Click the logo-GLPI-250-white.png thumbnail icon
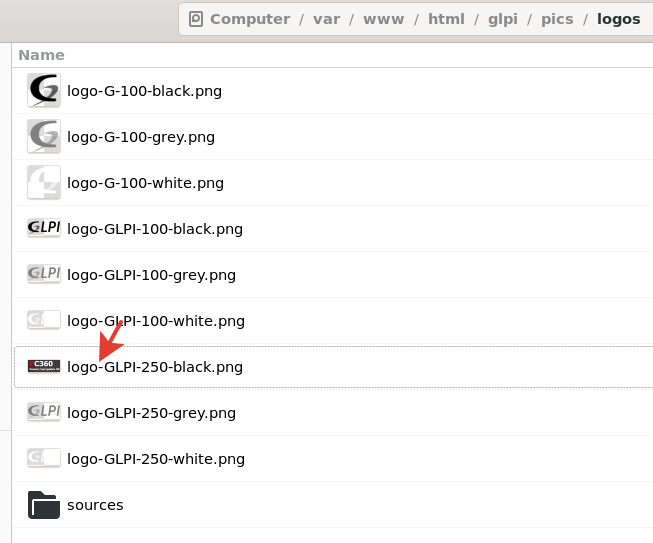 pyautogui.click(x=44, y=458)
